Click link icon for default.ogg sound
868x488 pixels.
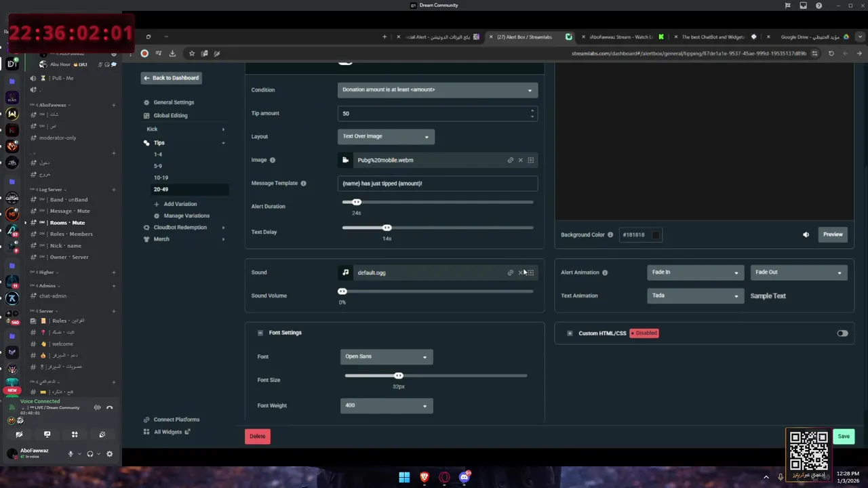511,272
